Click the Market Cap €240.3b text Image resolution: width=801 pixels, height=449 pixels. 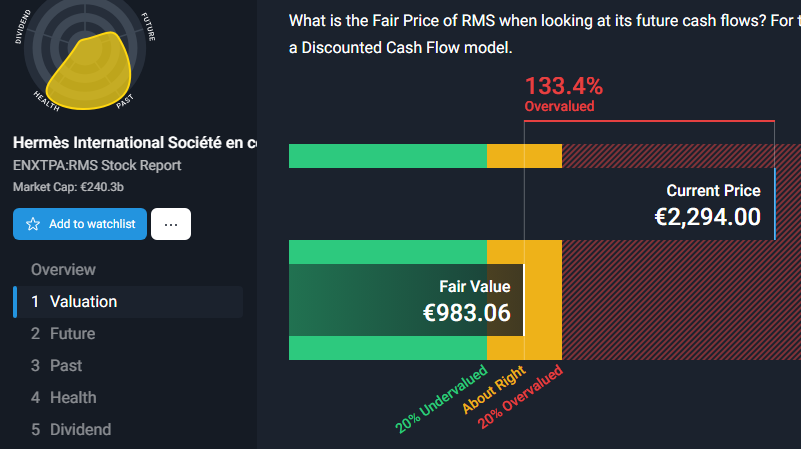pyautogui.click(x=68, y=187)
